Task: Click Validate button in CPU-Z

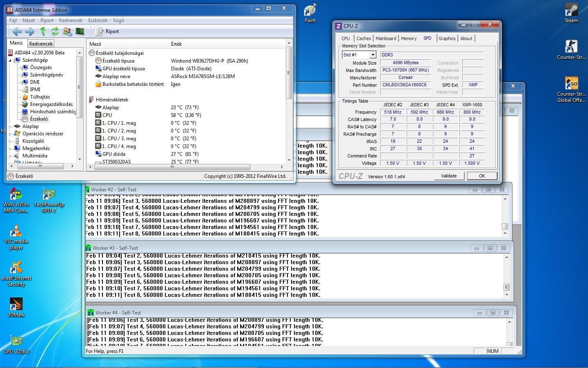Action: [449, 176]
